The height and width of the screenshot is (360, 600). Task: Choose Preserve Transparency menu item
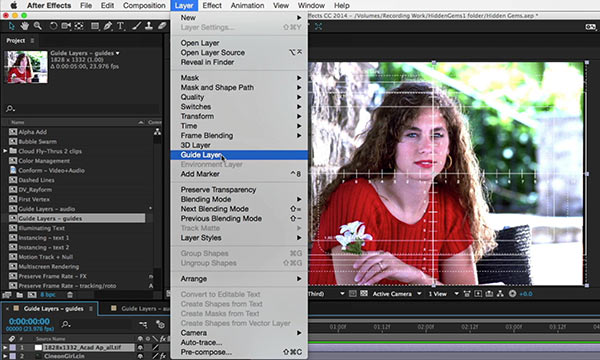pyautogui.click(x=239, y=190)
